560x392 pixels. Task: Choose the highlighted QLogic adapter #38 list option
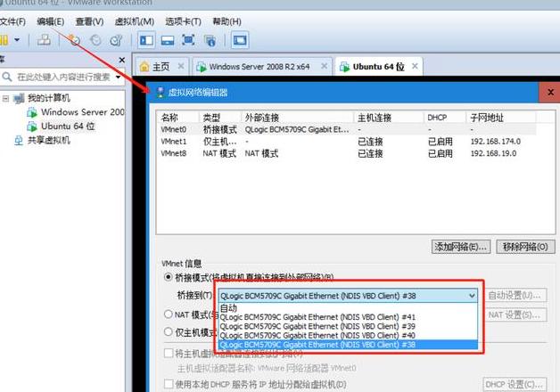click(x=348, y=345)
